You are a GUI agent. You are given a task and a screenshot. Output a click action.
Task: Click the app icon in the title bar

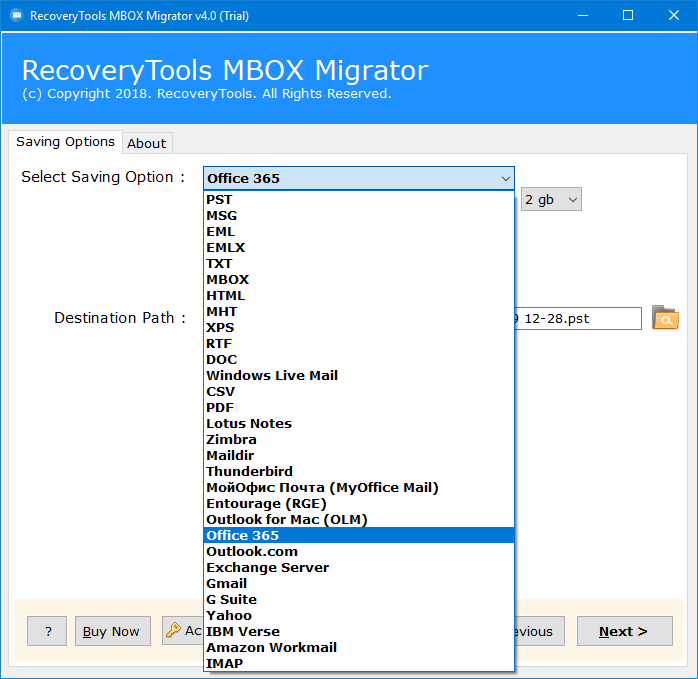click(x=17, y=16)
